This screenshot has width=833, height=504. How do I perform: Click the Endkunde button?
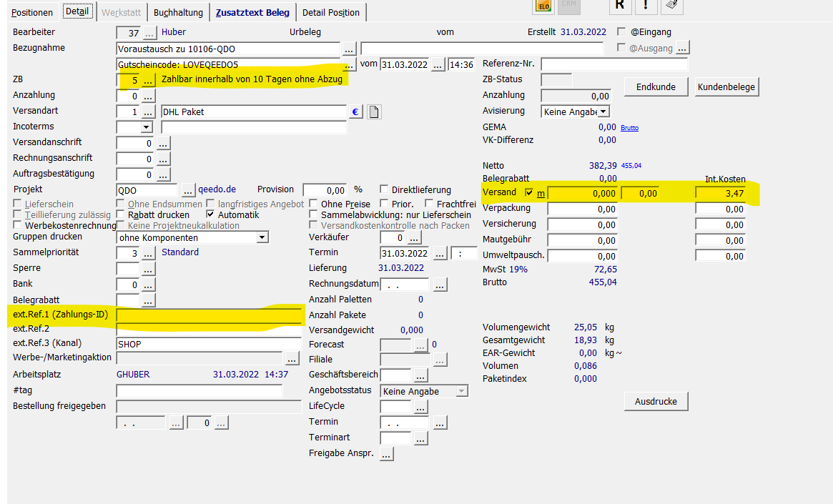point(656,87)
